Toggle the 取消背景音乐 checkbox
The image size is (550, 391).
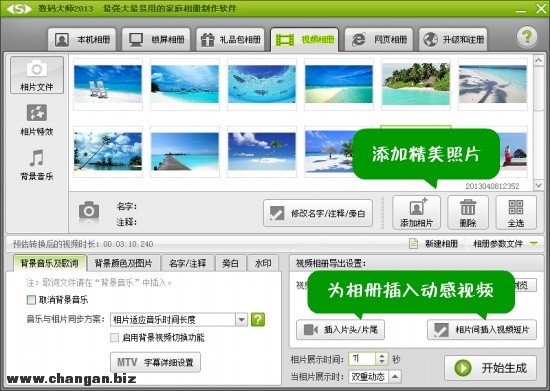pos(31,300)
